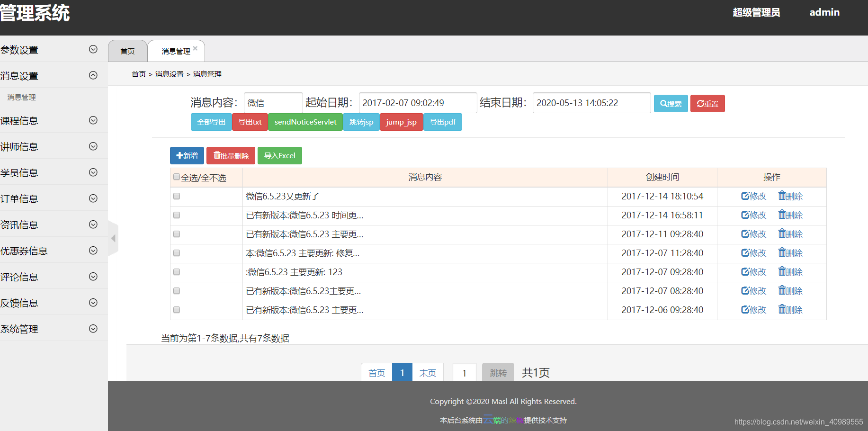Check the box for row dated 2017-12-14 16:58:11
Image resolution: width=868 pixels, height=431 pixels.
pyautogui.click(x=177, y=215)
